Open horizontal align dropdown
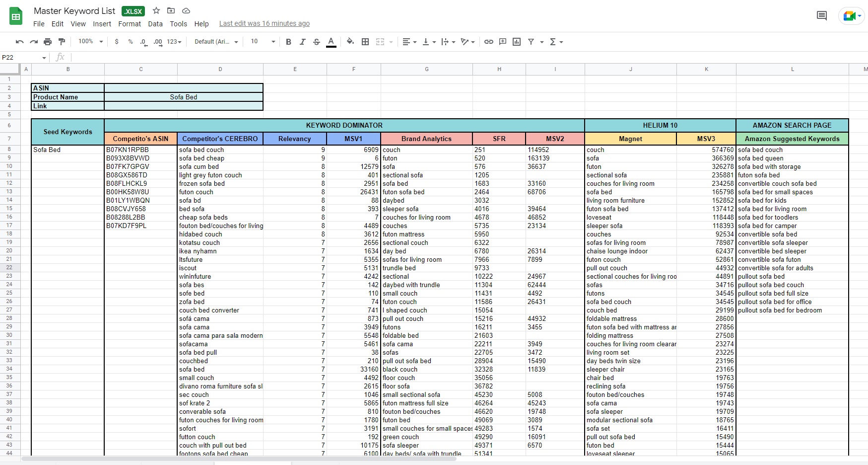This screenshot has height=465, width=868. [409, 42]
